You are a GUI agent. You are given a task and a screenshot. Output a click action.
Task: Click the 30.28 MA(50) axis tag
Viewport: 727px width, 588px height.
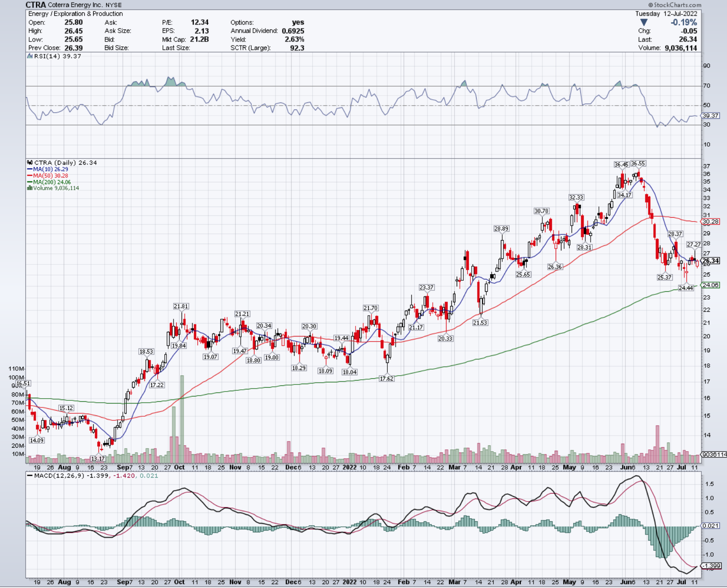(710, 222)
